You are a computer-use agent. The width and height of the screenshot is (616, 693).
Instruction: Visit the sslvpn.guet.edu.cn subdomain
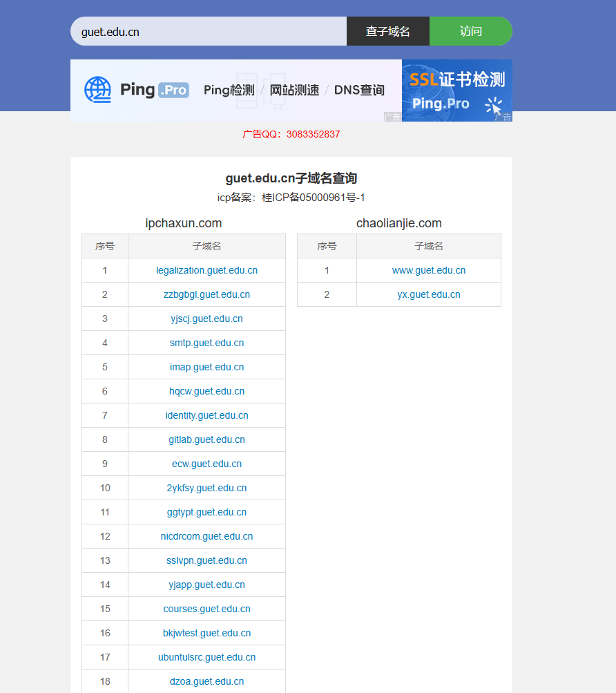pyautogui.click(x=206, y=560)
